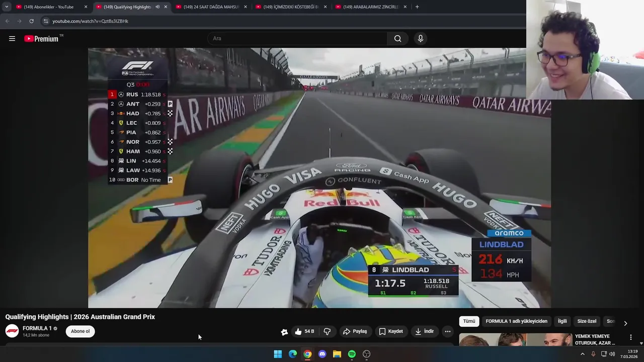644x362 pixels.
Task: Dislike the video with thumbs down
Action: [x=327, y=331]
